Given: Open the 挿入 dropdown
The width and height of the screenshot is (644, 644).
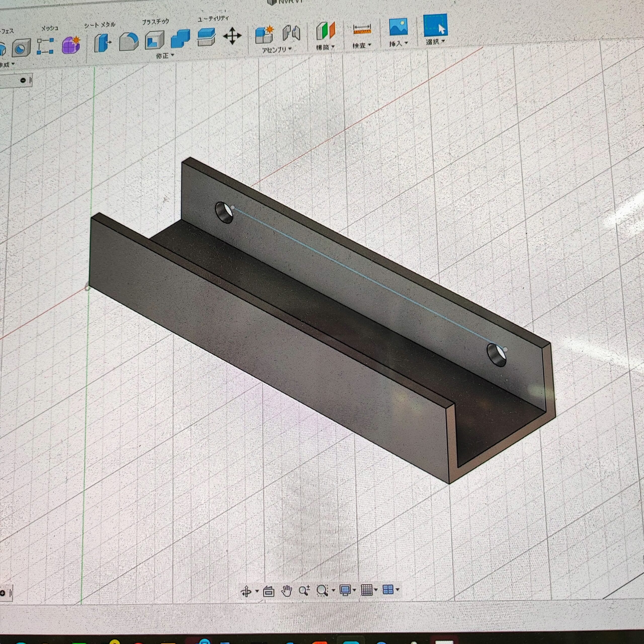Looking at the screenshot, I should coord(398,43).
